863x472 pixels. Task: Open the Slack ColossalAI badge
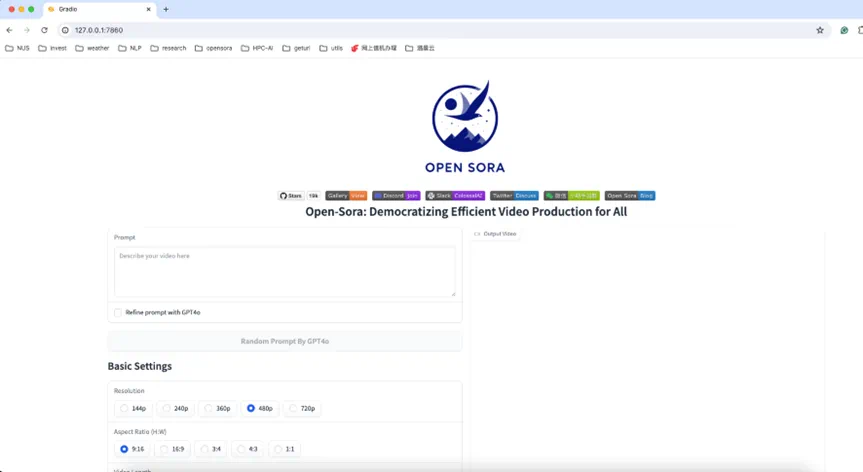(x=455, y=196)
